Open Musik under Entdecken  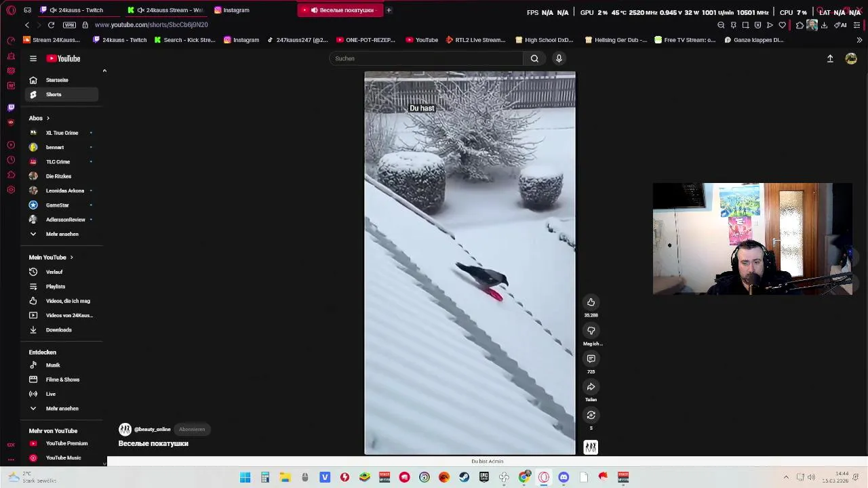62,365
